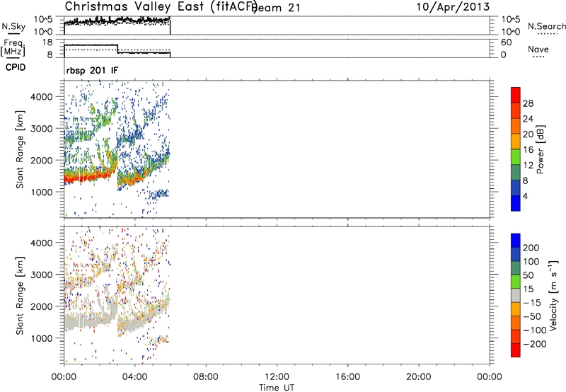Click the 'rbsp 201 IF' text

click(x=92, y=70)
